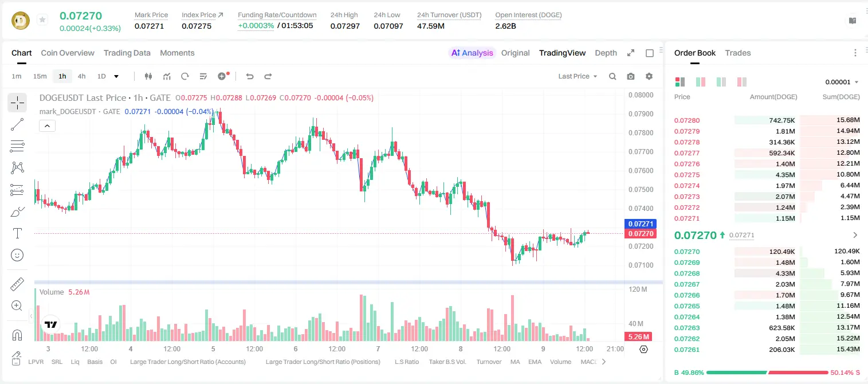
Task: Open the chart settings gear
Action: pos(649,76)
